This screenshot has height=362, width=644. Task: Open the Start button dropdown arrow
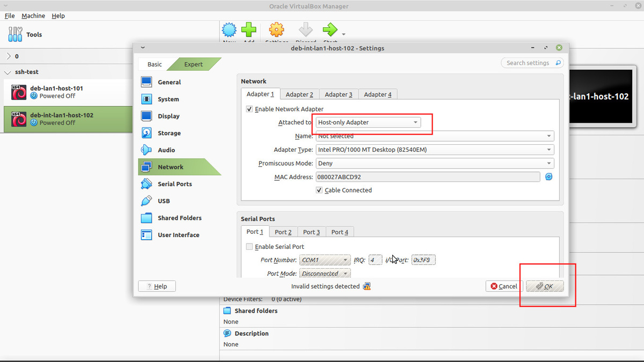[343, 35]
